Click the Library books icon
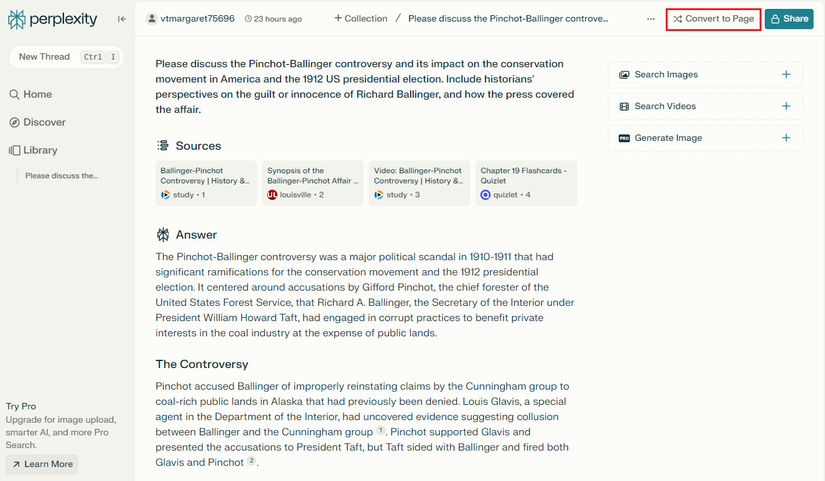The height and width of the screenshot is (481, 825). coord(14,150)
